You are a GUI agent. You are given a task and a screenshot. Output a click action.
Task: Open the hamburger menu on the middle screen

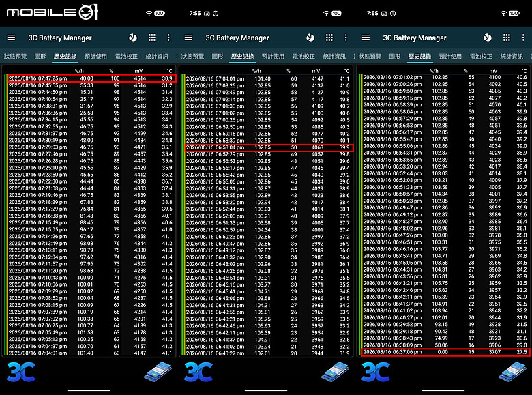(188, 38)
